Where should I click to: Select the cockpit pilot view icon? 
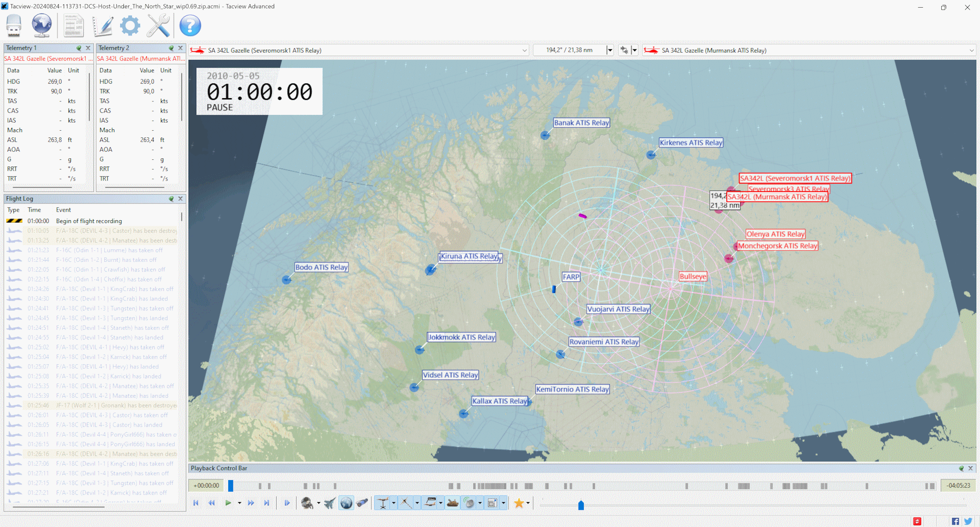coord(307,503)
